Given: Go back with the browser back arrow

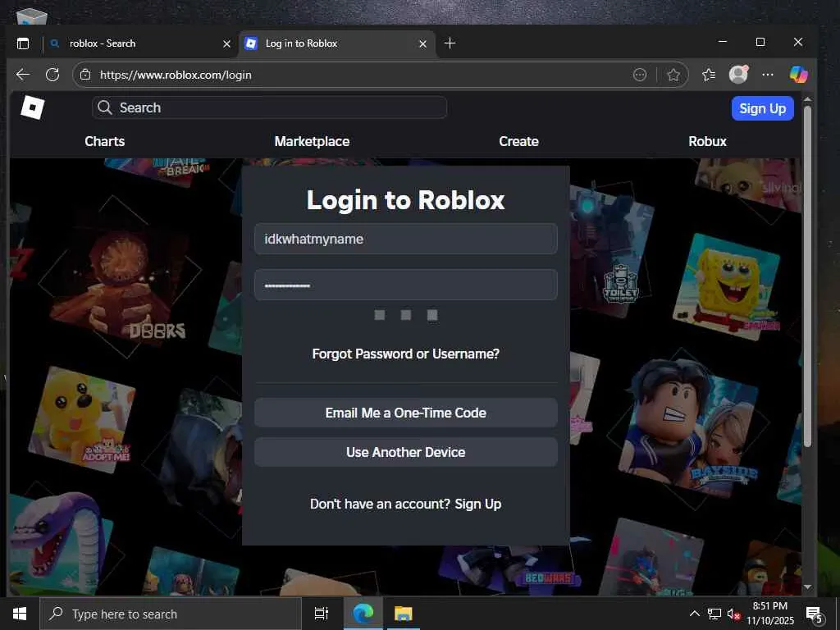Looking at the screenshot, I should point(22,75).
